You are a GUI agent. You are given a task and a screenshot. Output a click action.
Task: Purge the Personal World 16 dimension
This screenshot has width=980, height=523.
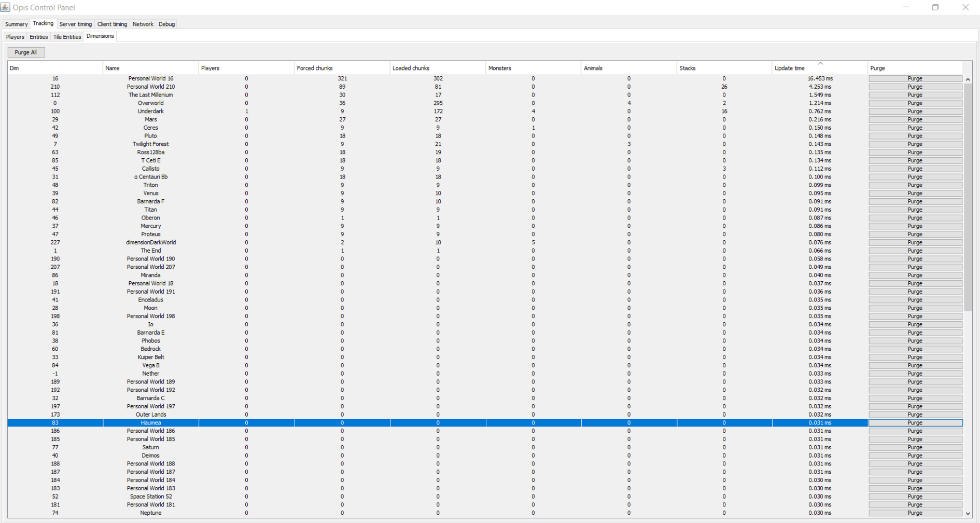(915, 78)
